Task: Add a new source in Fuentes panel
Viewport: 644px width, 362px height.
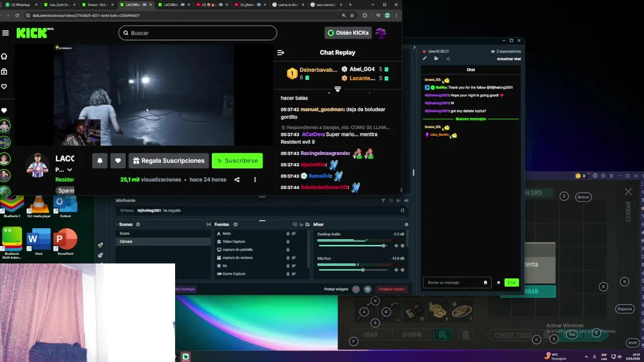Action: (235, 224)
